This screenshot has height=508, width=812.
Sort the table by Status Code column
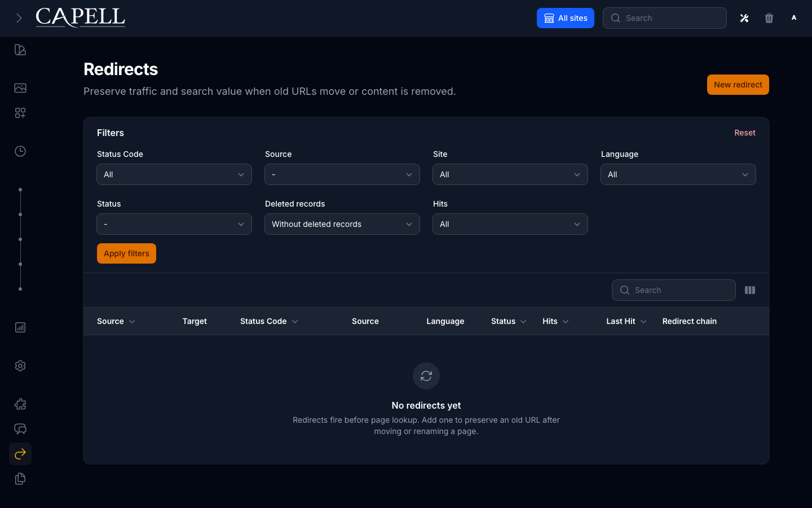[x=269, y=321]
